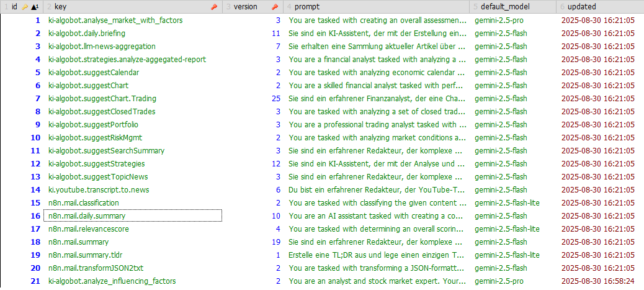Select the ki.youtube.transcript.to.news key cell
644x290 pixels.
click(98, 190)
